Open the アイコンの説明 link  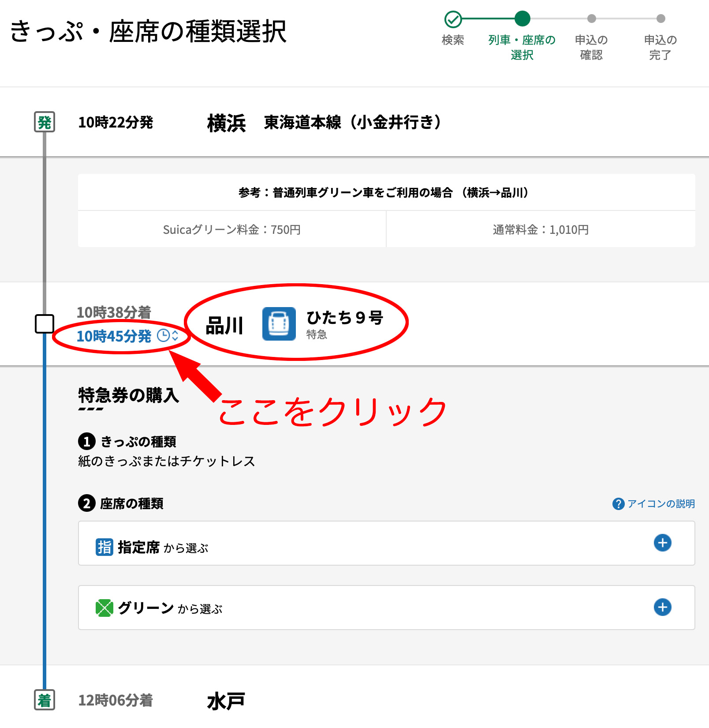[x=660, y=504]
